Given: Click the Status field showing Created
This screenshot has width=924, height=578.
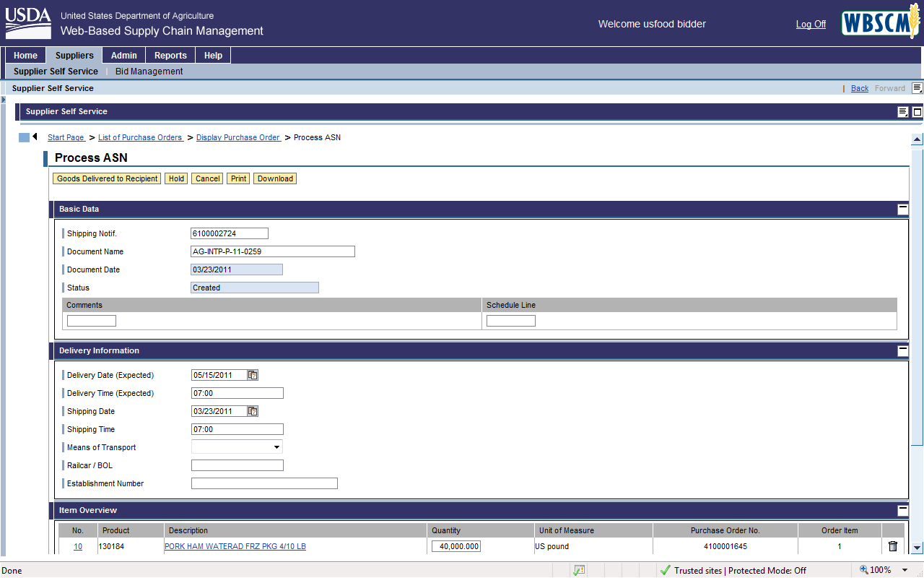Looking at the screenshot, I should click(x=255, y=288).
